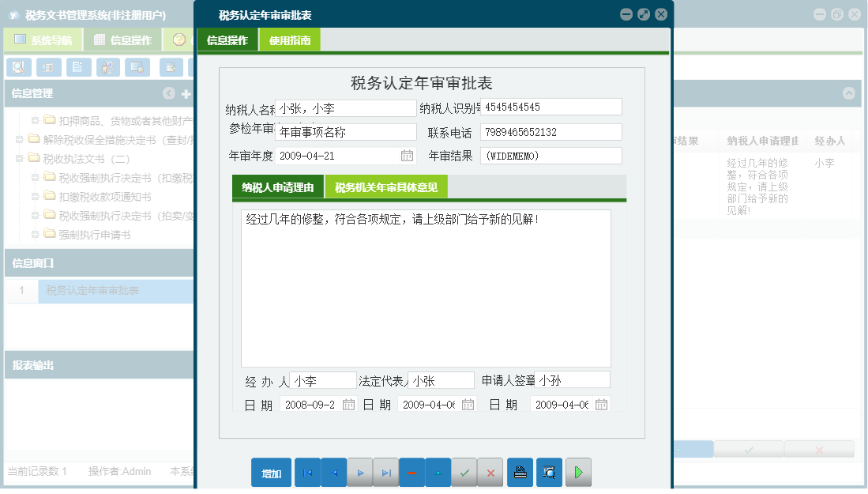
Task: Cancel edits with the red X icon
Action: pyautogui.click(x=490, y=472)
